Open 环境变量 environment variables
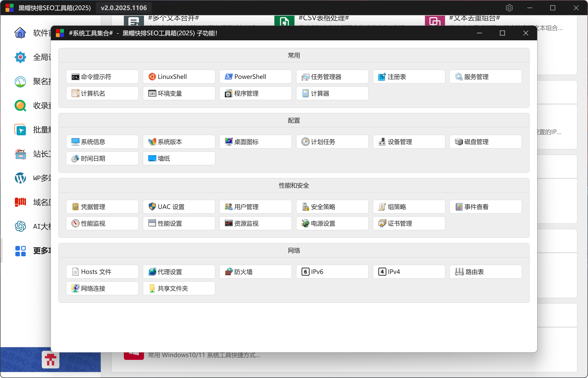Viewport: 588px width, 378px height. coord(179,93)
